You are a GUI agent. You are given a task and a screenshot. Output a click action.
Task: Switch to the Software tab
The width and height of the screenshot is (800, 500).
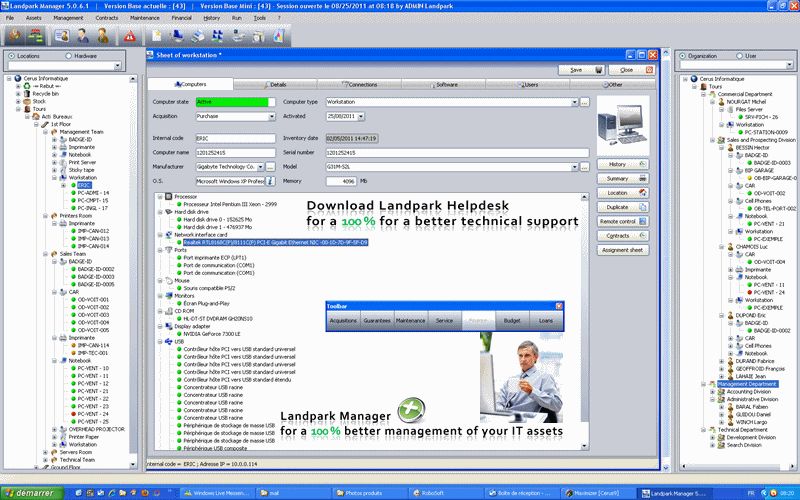tap(444, 85)
